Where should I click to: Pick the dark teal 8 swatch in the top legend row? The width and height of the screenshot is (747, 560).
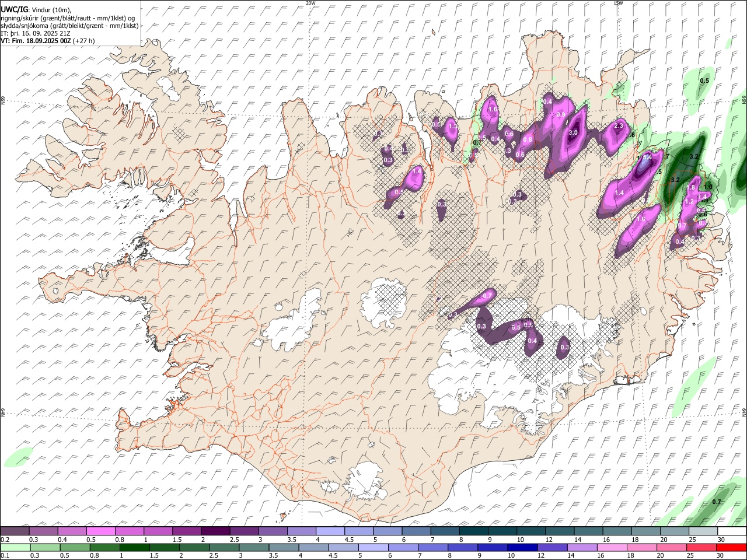point(473,531)
